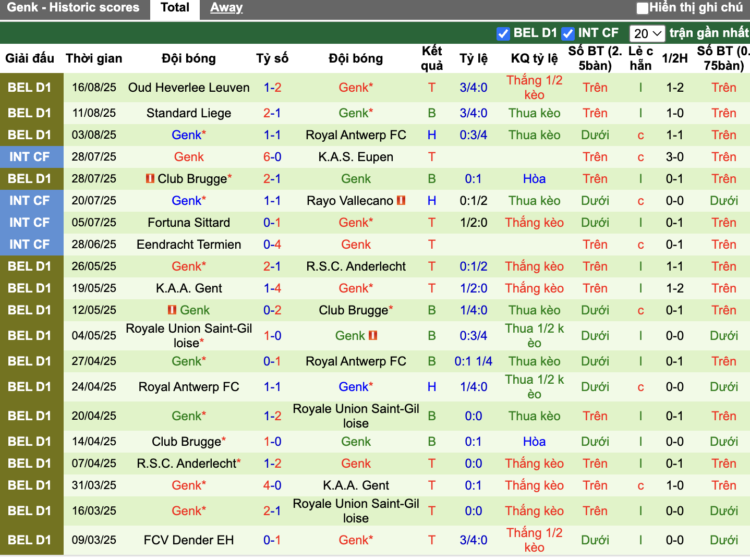
Task: Uncheck the BEL D1 league filter
Action: pyautogui.click(x=503, y=33)
